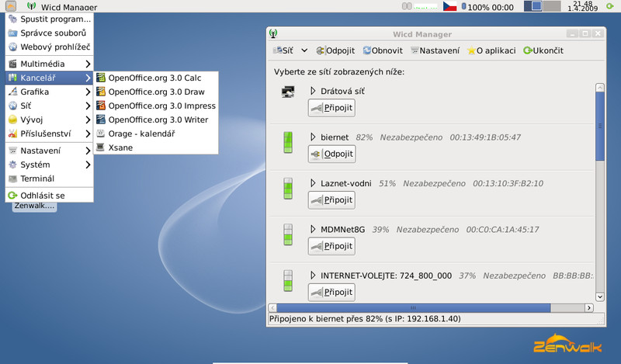The height and width of the screenshot is (364, 621).
Task: Connect to MDMNet8G with Připojit
Action: [x=331, y=246]
